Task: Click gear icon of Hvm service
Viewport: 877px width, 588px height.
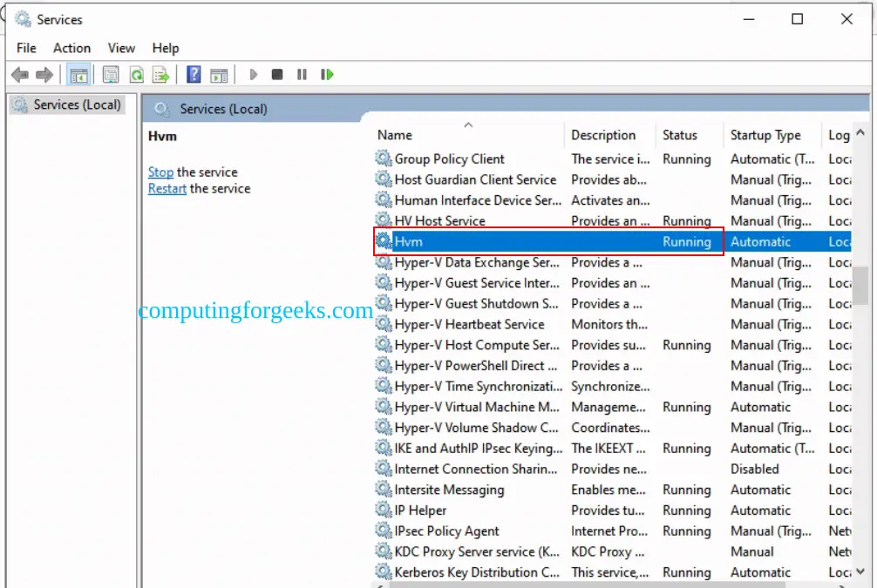Action: (383, 241)
